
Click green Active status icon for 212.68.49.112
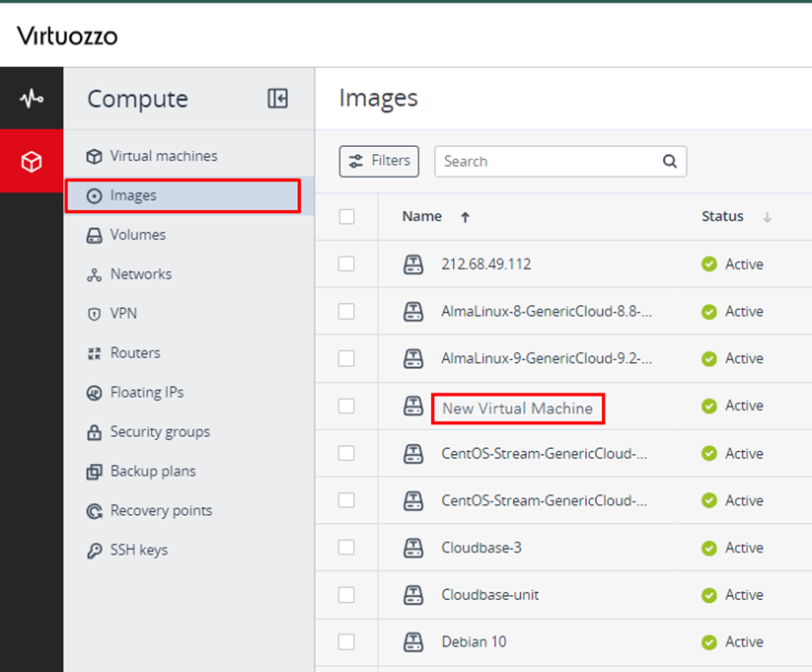708,264
